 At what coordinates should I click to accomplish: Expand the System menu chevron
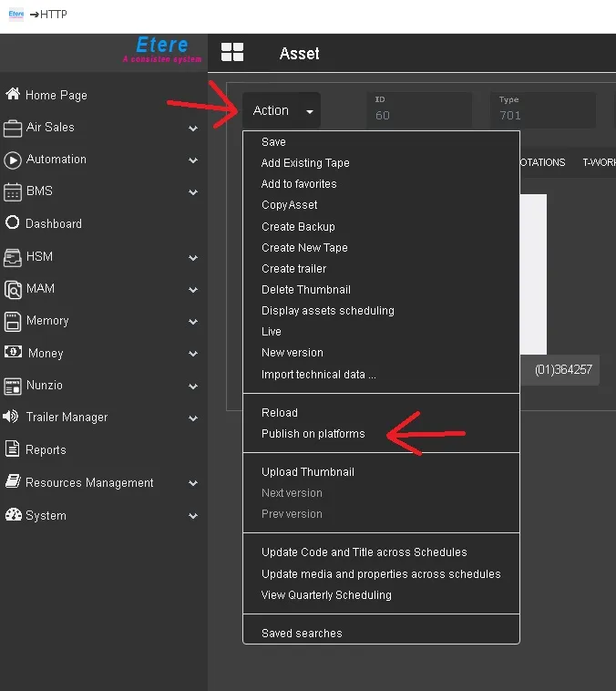193,516
